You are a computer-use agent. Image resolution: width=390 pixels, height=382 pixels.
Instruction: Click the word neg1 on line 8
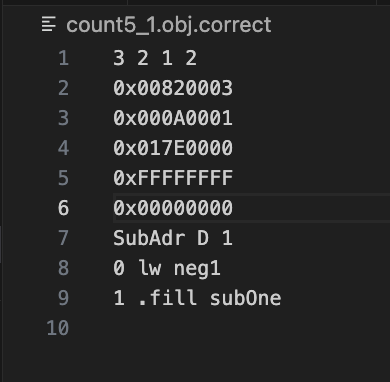pyautogui.click(x=197, y=269)
